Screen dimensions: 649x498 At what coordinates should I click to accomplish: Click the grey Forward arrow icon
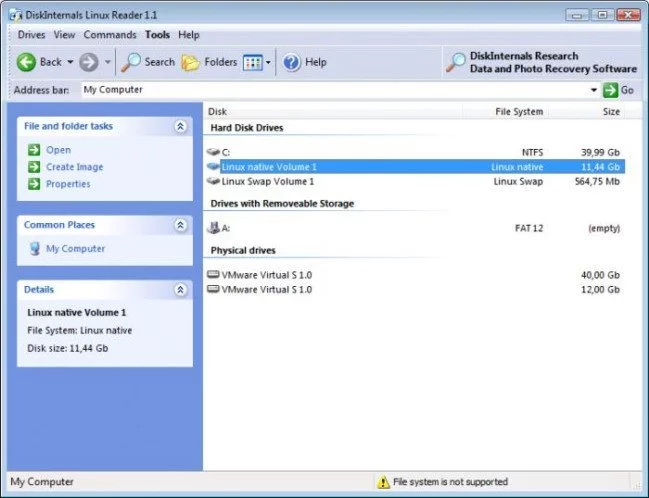[x=89, y=62]
